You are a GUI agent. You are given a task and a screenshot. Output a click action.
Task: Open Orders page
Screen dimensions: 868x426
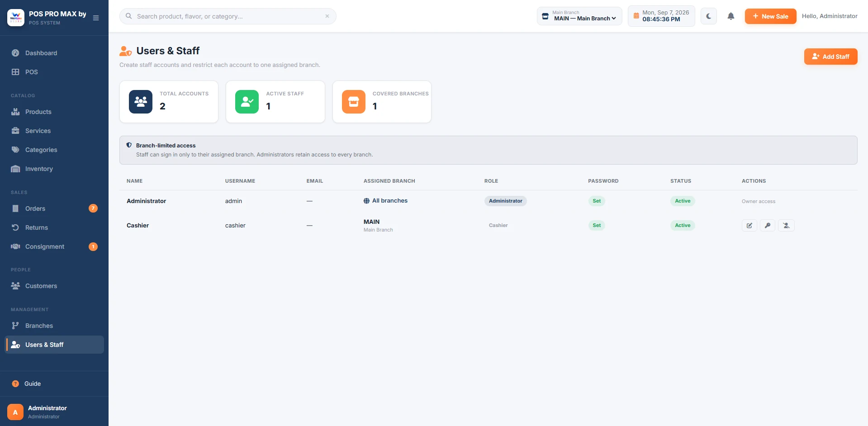(54, 208)
